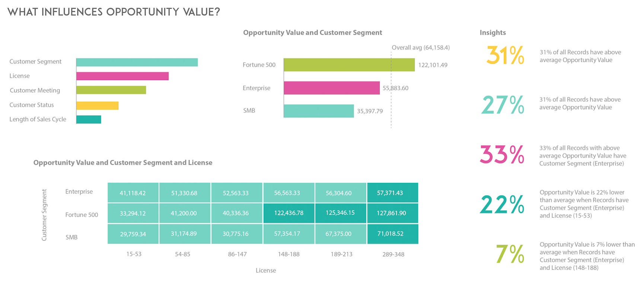644x281 pixels.
Task: Click the Customer Segment bar in influence chart
Action: coord(137,62)
